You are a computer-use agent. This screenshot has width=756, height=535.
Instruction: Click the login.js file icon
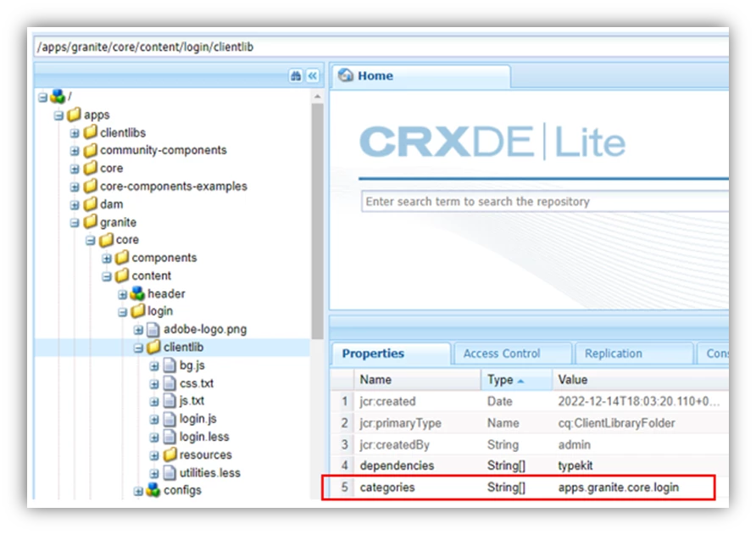(170, 418)
